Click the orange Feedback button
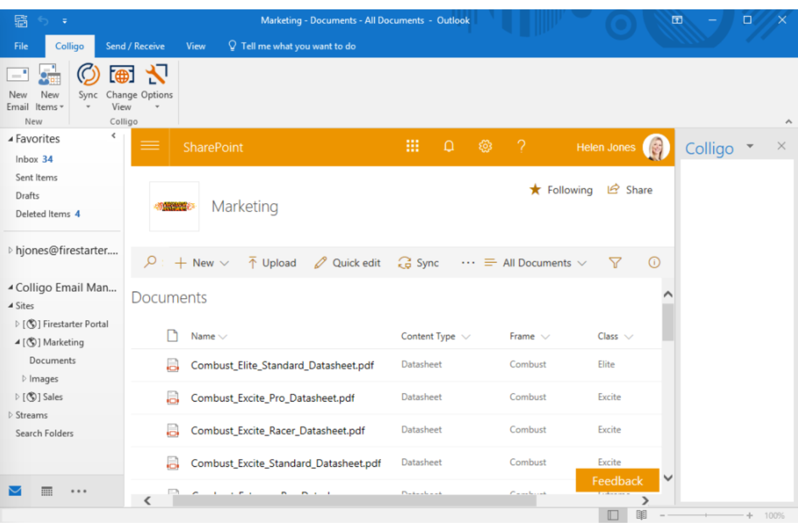 [x=617, y=480]
